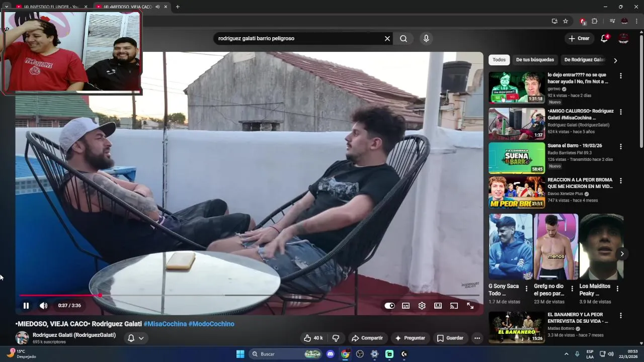Open YouTube account avatar menu
This screenshot has width=644, height=362.
623,38
